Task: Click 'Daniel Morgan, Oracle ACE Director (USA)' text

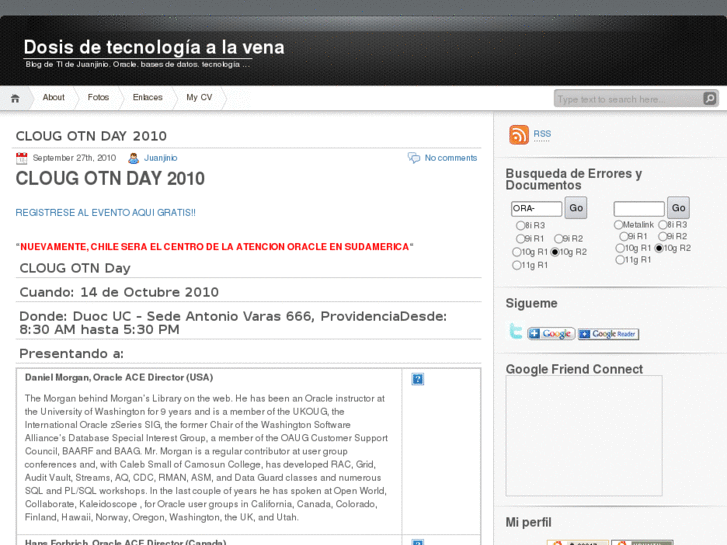Action: click(x=119, y=378)
